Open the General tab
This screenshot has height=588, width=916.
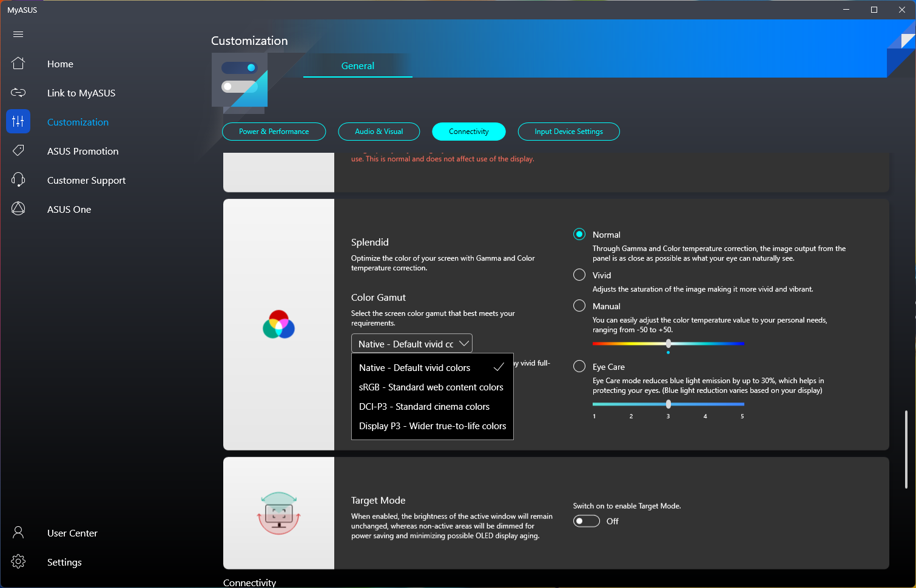[358, 65]
